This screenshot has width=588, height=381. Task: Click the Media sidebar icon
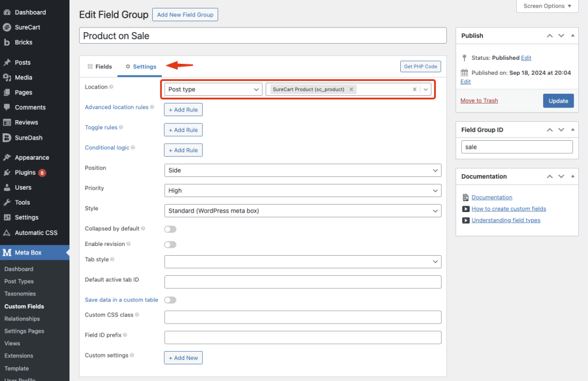pyautogui.click(x=7, y=78)
